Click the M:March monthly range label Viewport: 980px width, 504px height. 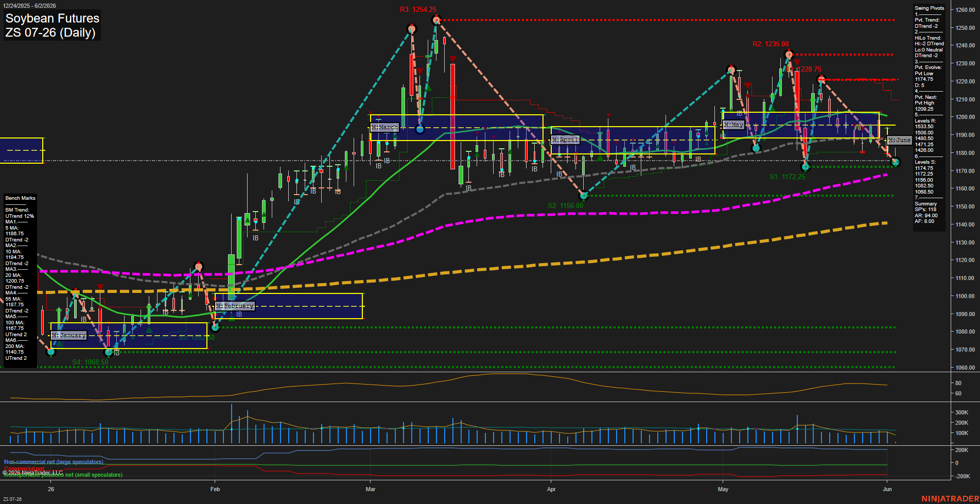(384, 127)
